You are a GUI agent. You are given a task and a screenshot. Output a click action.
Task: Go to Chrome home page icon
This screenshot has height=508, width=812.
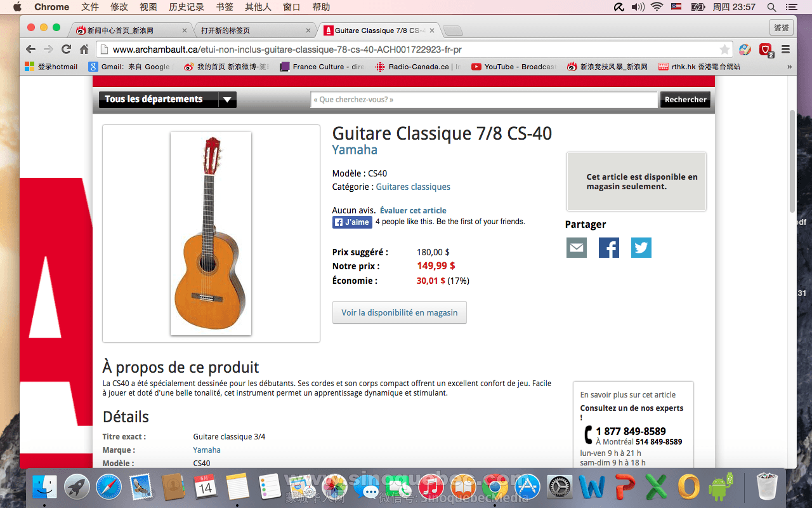click(84, 50)
